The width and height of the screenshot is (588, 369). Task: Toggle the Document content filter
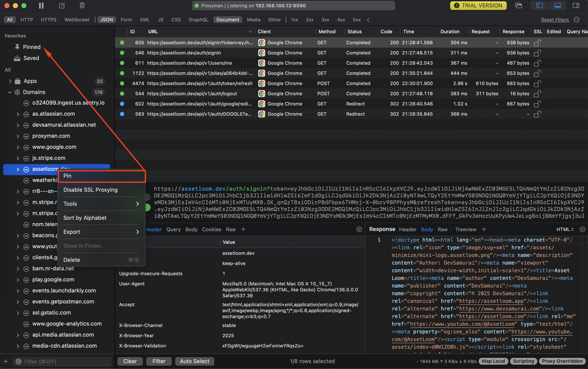228,20
